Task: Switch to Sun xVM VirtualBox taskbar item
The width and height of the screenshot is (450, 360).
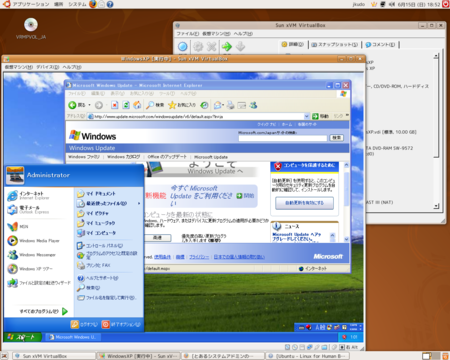Action: (53, 356)
